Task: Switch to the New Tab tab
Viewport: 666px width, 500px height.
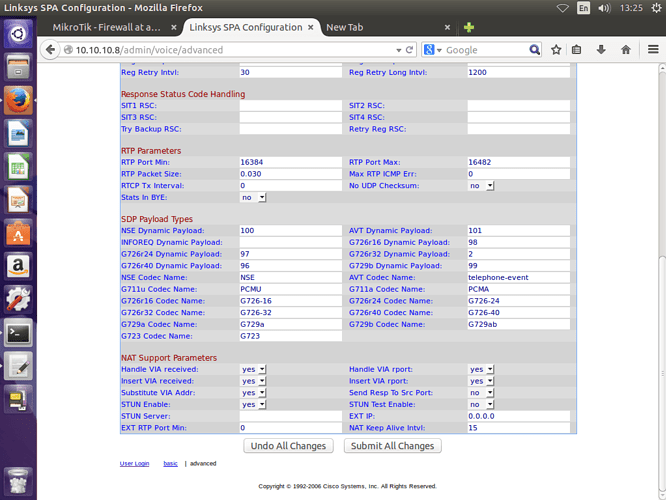Action: point(344,27)
